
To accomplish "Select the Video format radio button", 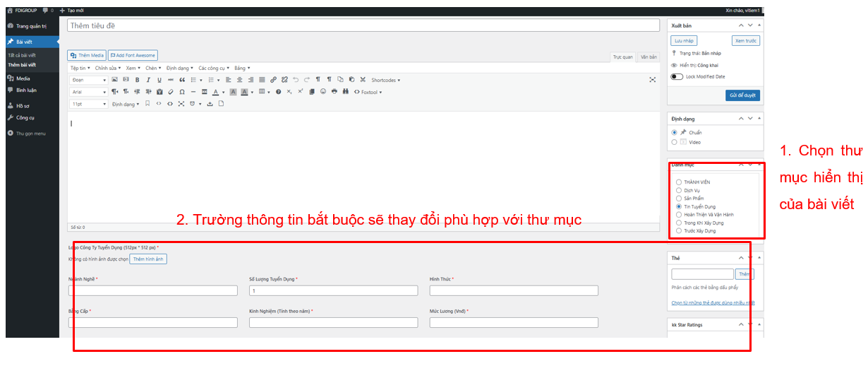I will [675, 142].
